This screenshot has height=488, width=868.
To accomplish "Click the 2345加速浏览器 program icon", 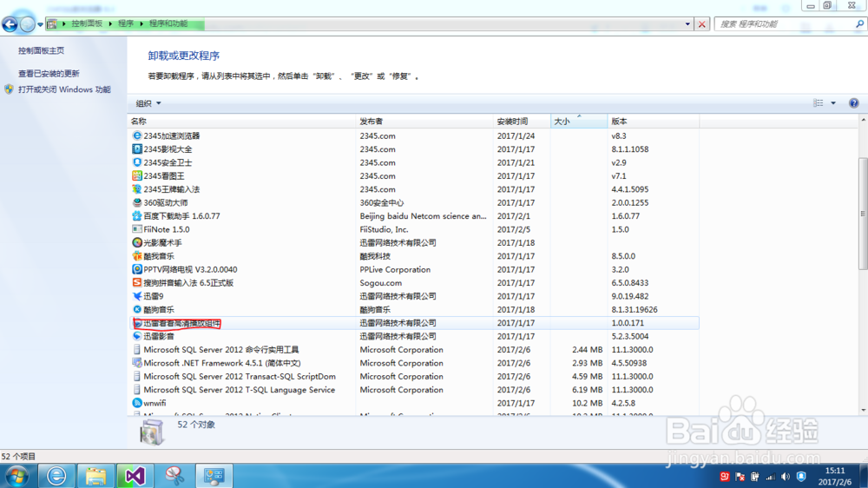I will point(137,135).
